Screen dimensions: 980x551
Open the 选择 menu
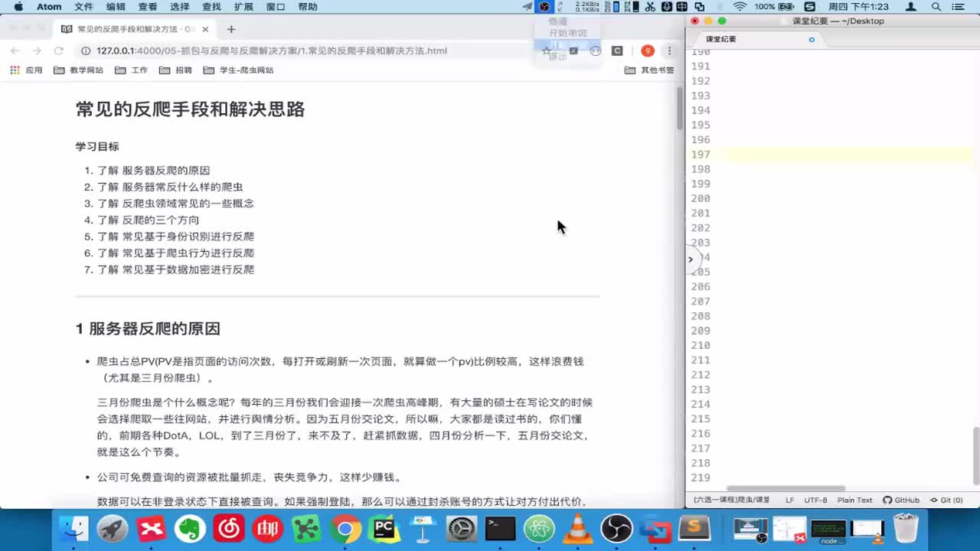(180, 7)
